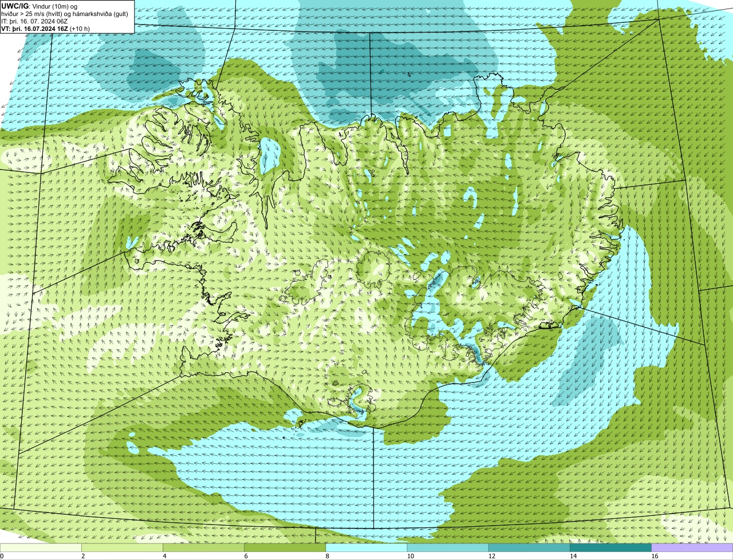Click the legend tick label "4"

click(x=164, y=556)
